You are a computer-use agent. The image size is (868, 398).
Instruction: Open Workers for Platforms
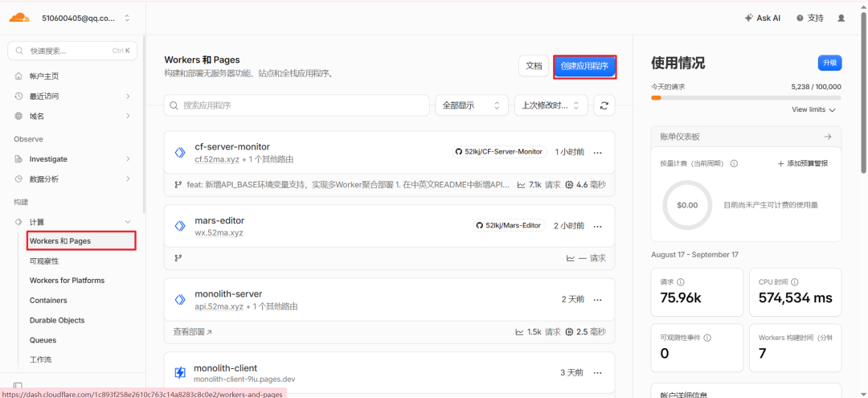tap(67, 281)
